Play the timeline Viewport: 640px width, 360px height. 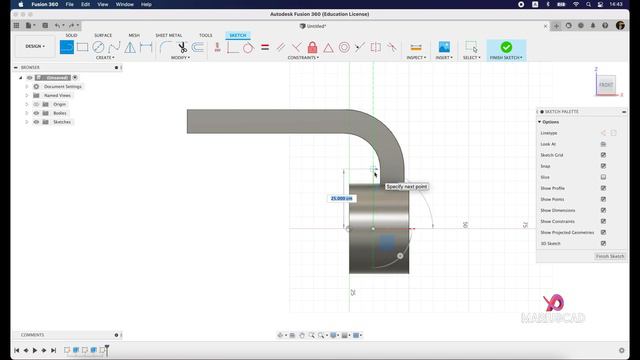point(35,350)
